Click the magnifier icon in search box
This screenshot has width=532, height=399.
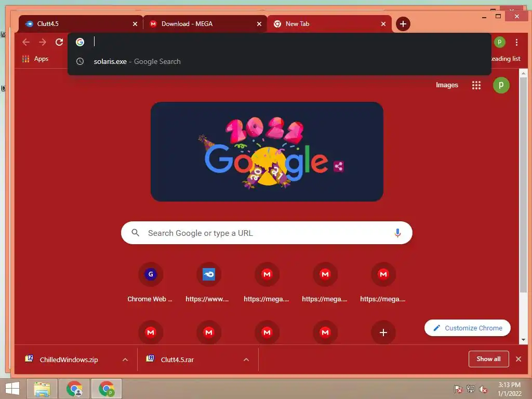pos(136,233)
